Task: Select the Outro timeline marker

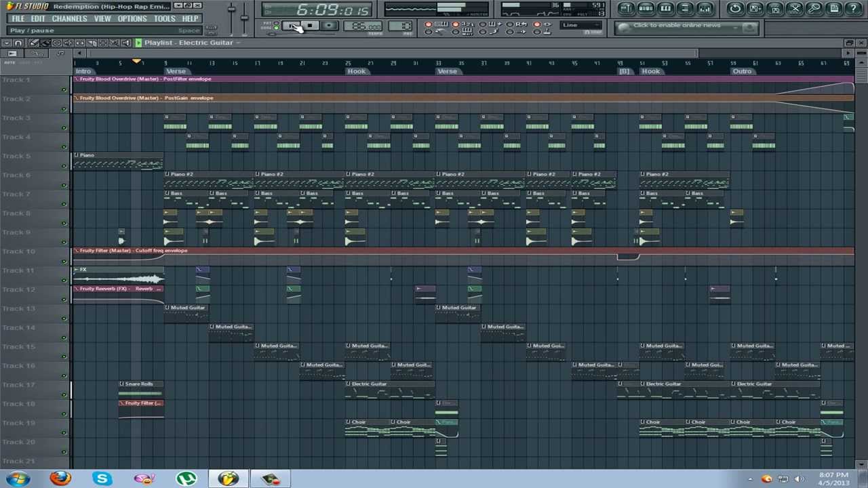Action: (742, 71)
